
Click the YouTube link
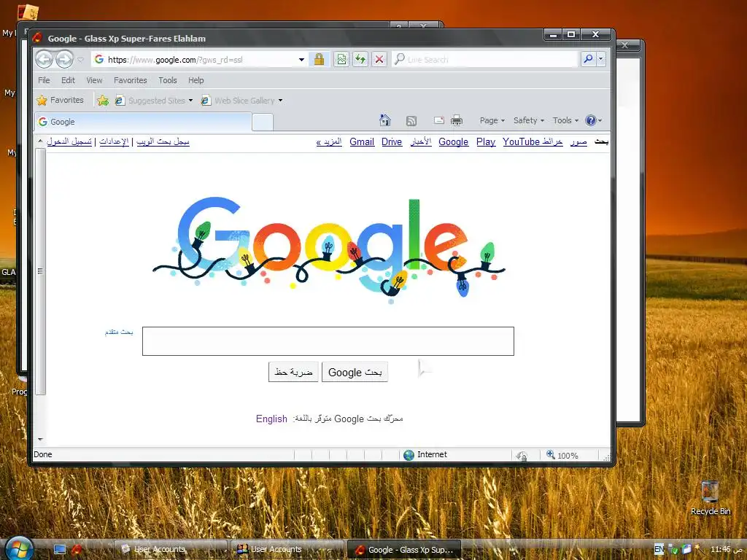click(x=521, y=142)
